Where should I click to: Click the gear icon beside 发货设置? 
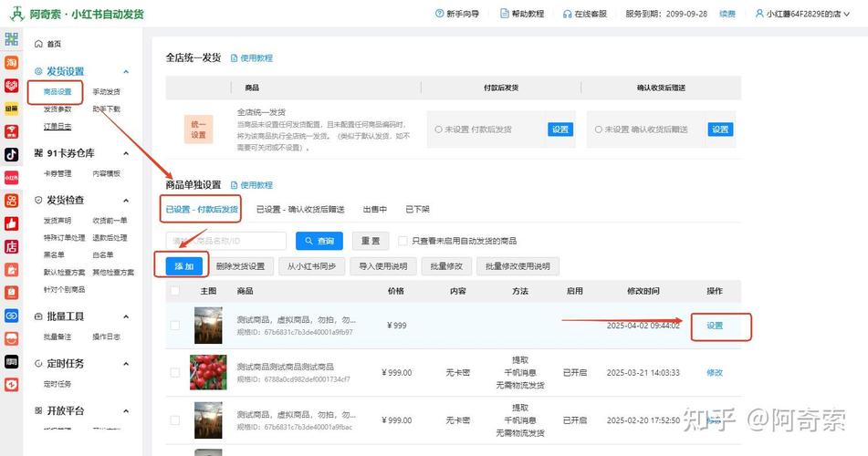tap(38, 71)
